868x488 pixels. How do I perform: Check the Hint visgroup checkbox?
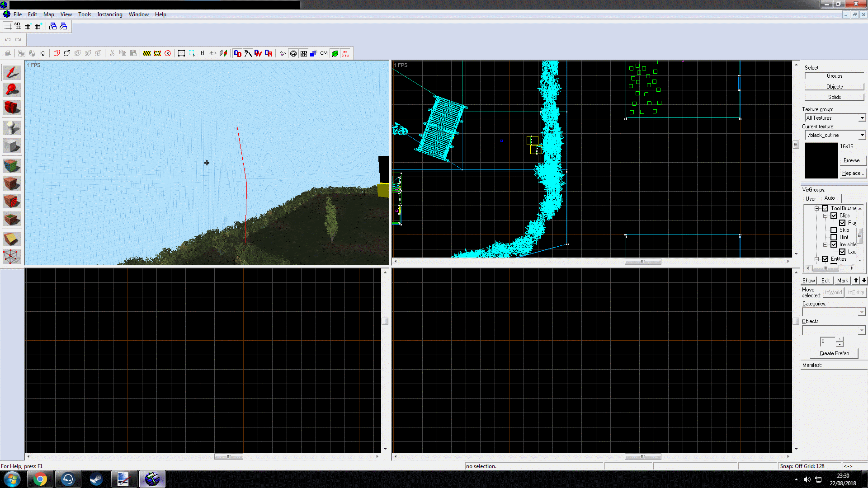pos(834,237)
